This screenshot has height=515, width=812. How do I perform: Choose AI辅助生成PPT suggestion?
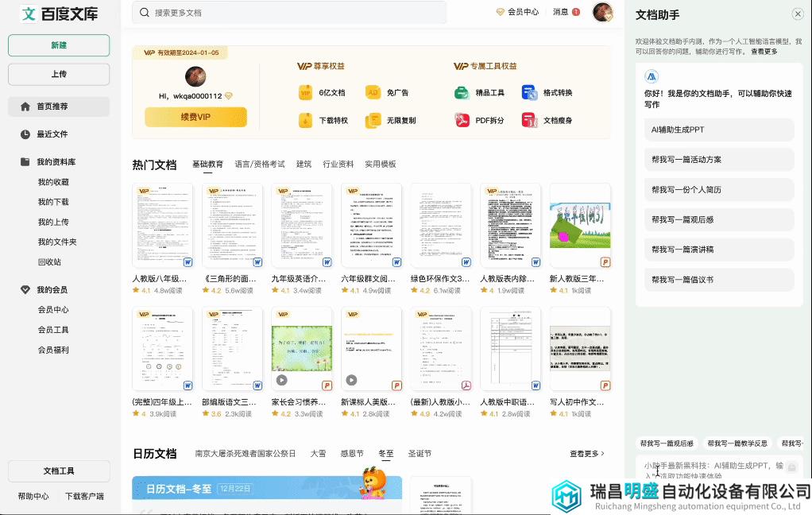point(719,130)
